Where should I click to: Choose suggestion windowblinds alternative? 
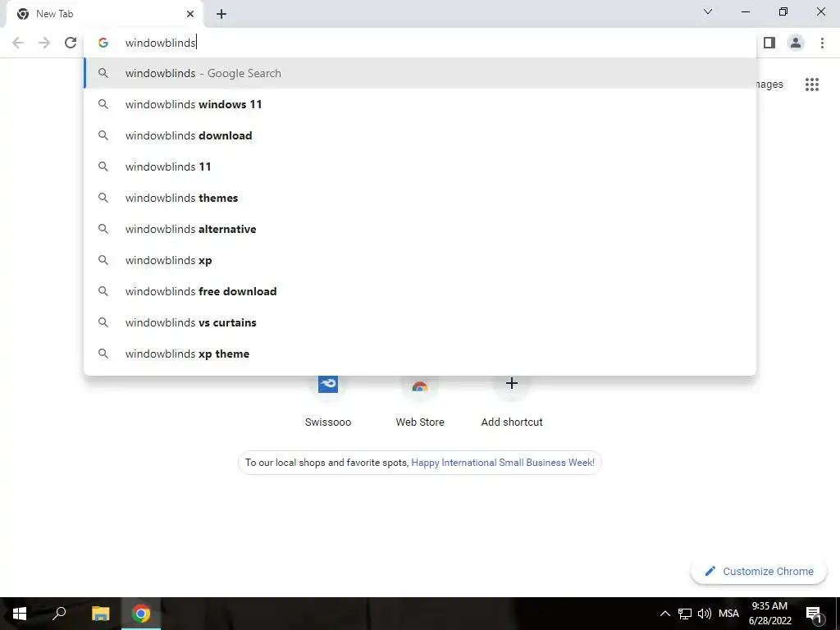[x=420, y=229]
